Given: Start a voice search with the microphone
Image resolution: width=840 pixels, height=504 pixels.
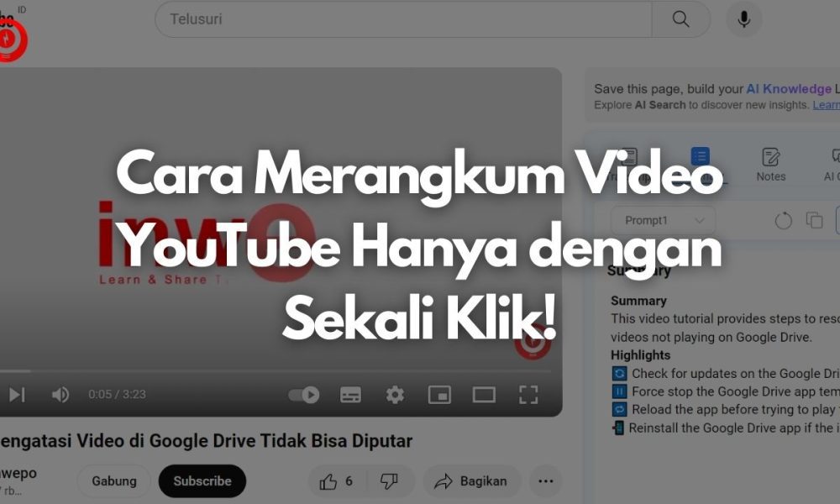Looking at the screenshot, I should coord(743,18).
